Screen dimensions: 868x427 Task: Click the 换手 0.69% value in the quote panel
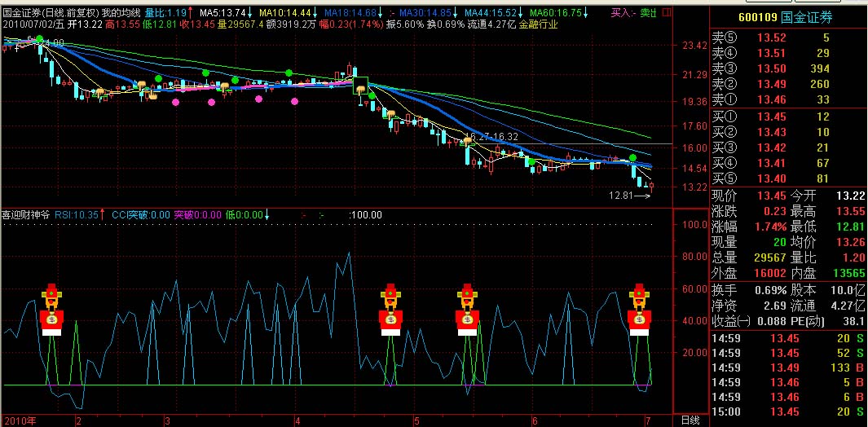770,290
